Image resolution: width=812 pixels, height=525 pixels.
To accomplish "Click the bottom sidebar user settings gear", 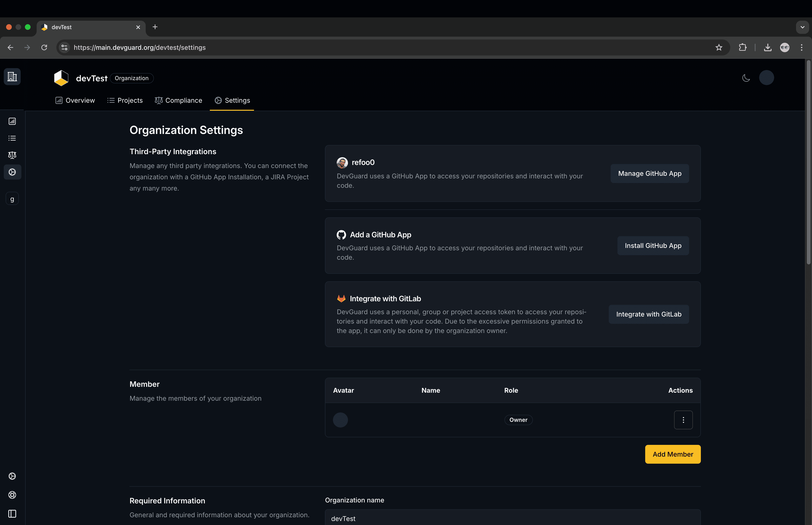I will 12,476.
